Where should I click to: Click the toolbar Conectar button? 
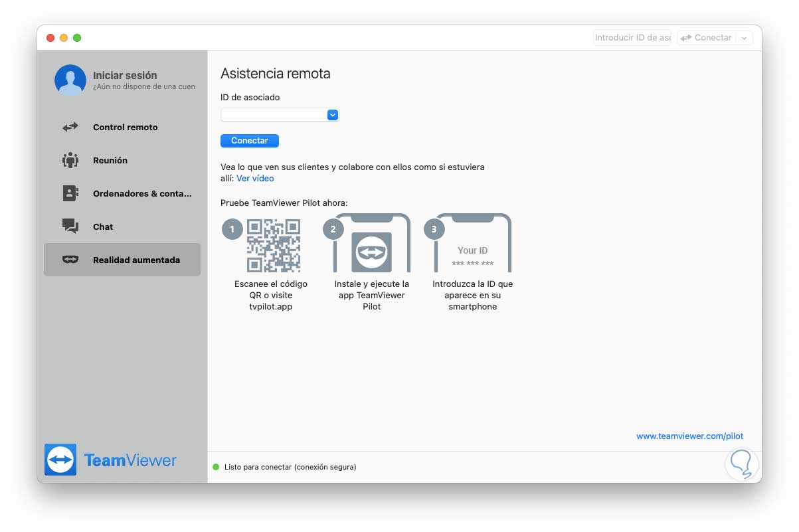click(x=706, y=38)
